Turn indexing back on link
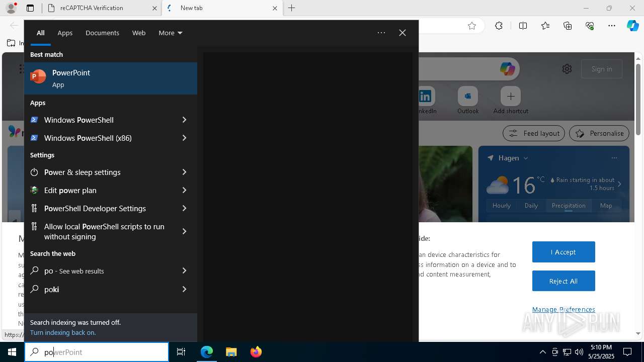 click(x=63, y=332)
